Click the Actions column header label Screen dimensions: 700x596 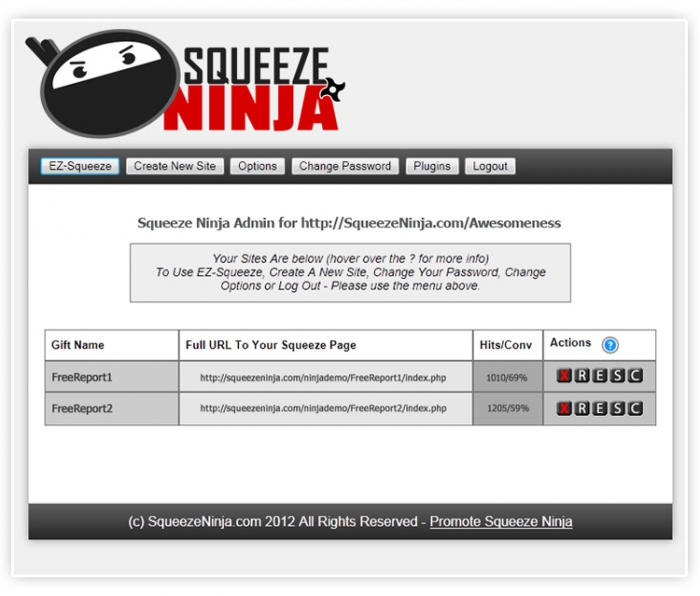571,342
